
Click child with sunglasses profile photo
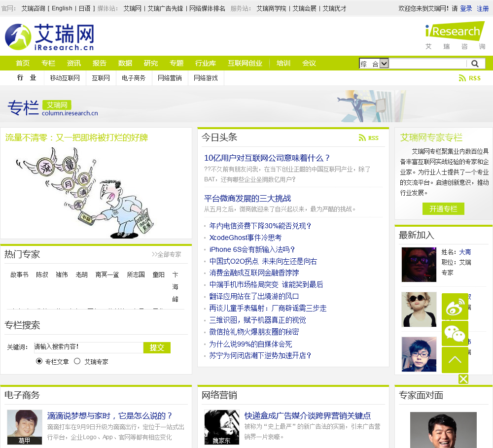[x=419, y=310]
